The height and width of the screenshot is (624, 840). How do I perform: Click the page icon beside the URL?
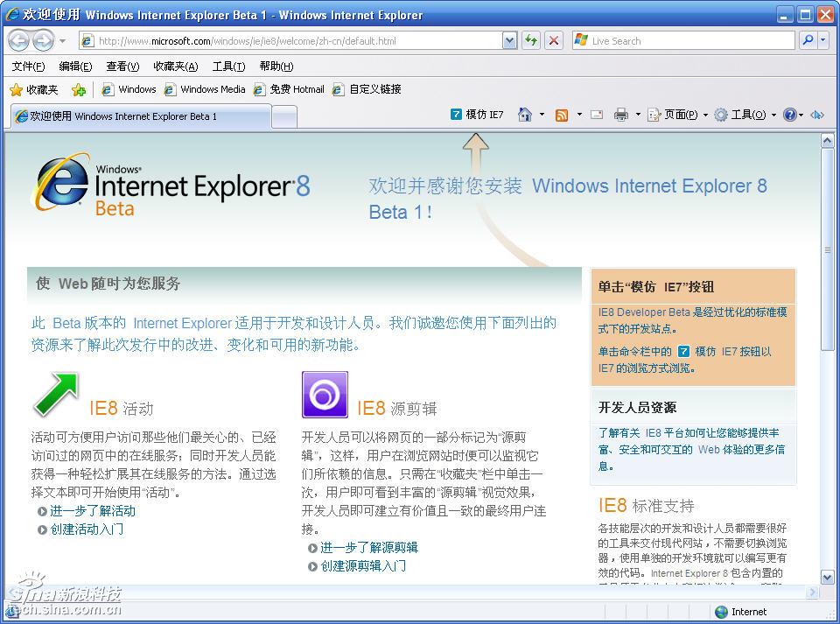(87, 41)
